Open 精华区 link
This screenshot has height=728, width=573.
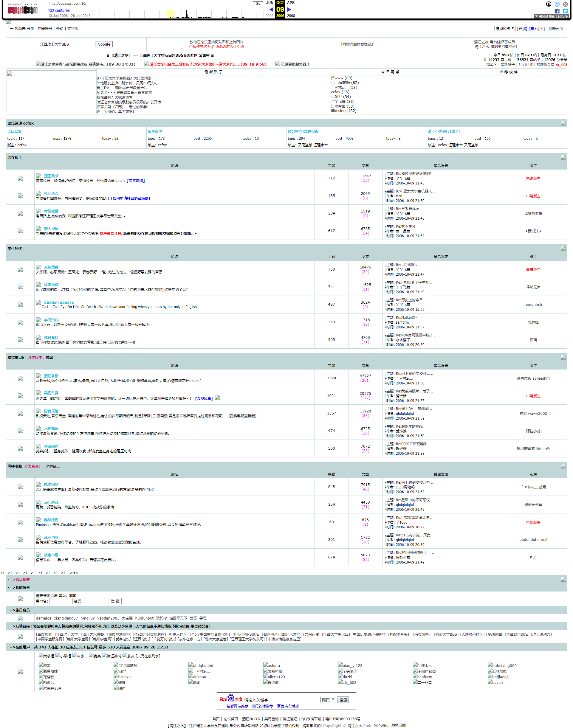pyautogui.click(x=492, y=64)
